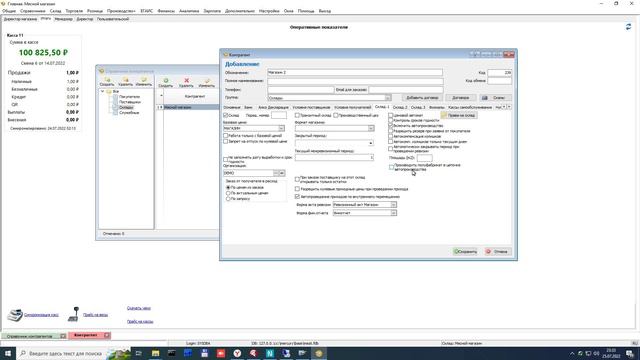Viewport: 640px width, 360px height.
Task: Click the Права на склад folder icon button
Action: [x=459, y=116]
